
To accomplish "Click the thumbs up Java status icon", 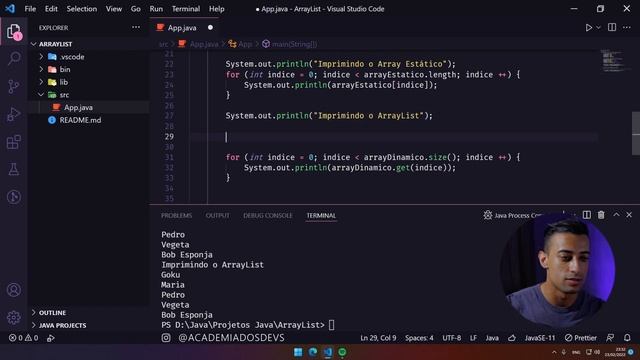I will [512, 338].
